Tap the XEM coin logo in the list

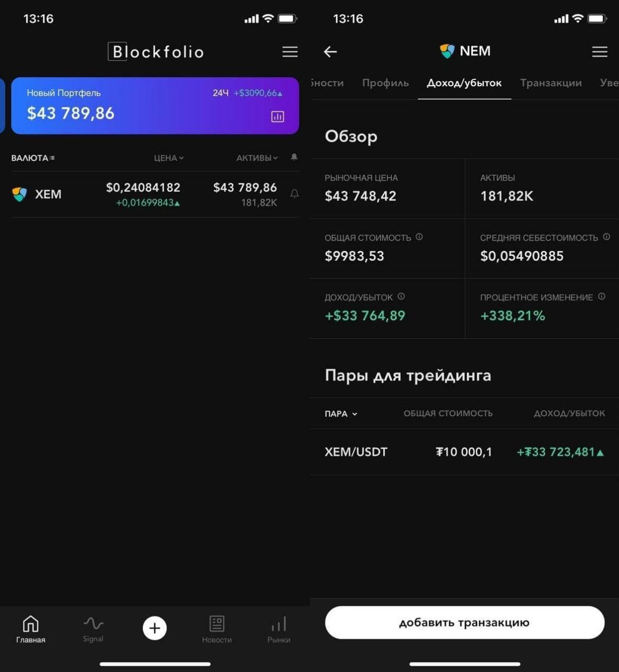tap(20, 194)
